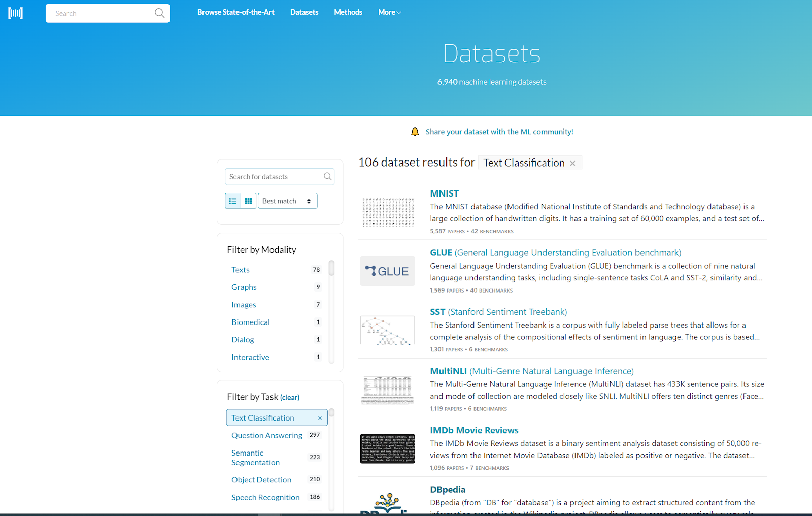Open Browse State-of-the-Art page
The height and width of the screenshot is (516, 812).
point(236,12)
